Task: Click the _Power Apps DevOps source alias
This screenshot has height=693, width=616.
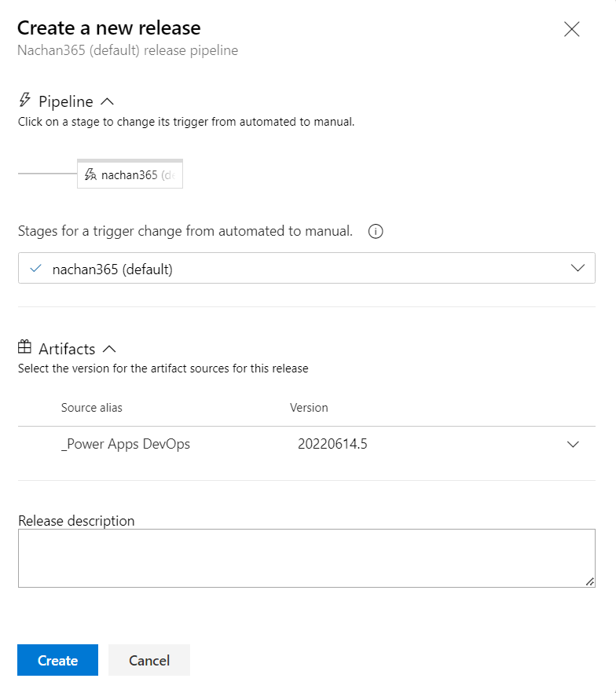Action: coord(126,444)
